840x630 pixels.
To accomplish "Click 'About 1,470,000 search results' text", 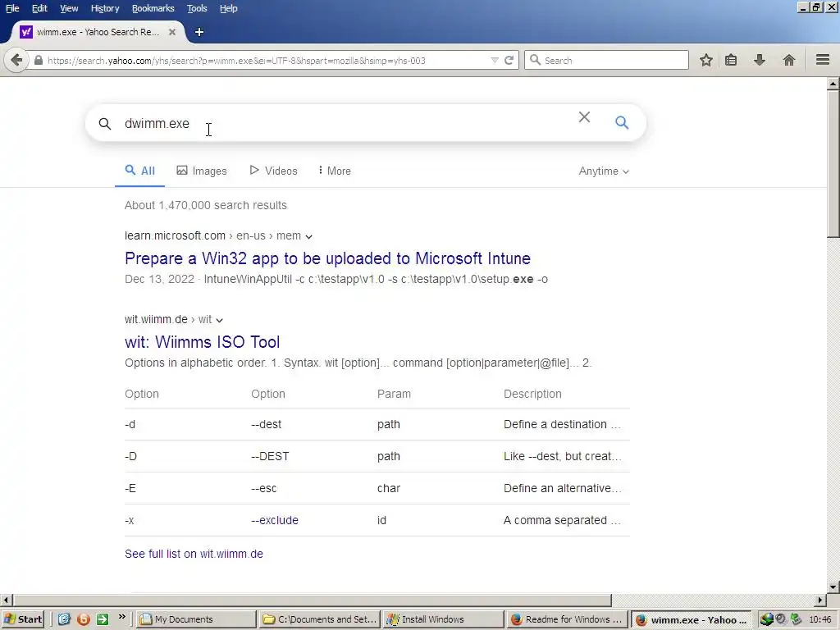I will [206, 205].
